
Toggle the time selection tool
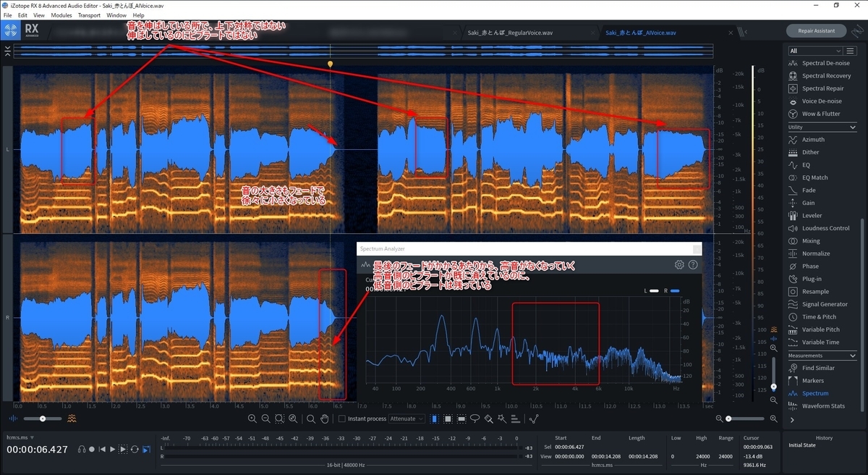[434, 419]
